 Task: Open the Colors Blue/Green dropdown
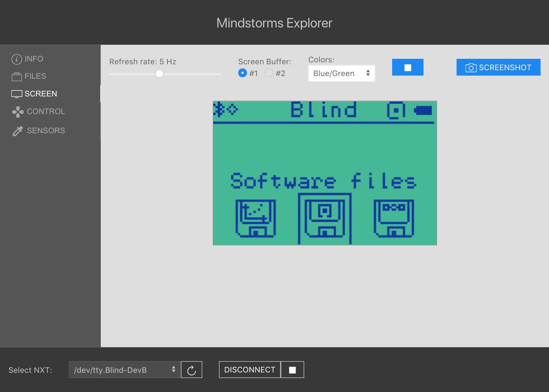342,73
